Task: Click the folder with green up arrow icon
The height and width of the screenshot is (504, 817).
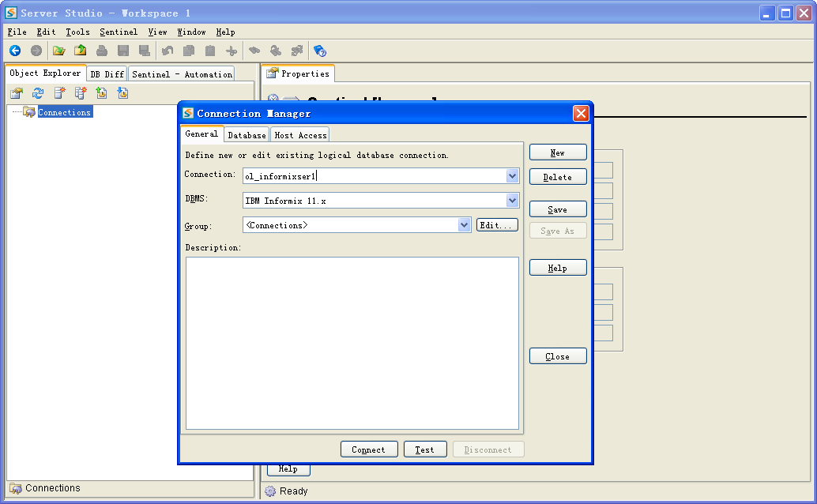Action: (x=81, y=51)
